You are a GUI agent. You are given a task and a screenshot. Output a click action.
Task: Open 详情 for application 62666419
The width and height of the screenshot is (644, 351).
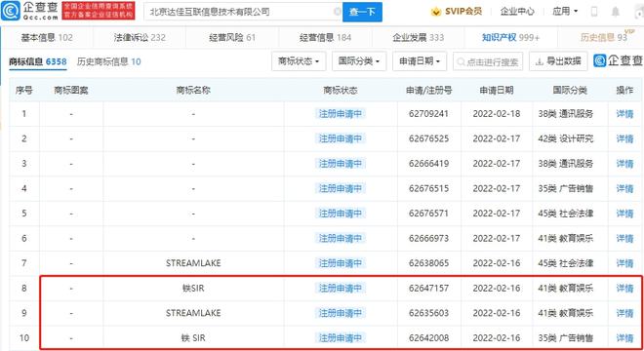(x=624, y=164)
